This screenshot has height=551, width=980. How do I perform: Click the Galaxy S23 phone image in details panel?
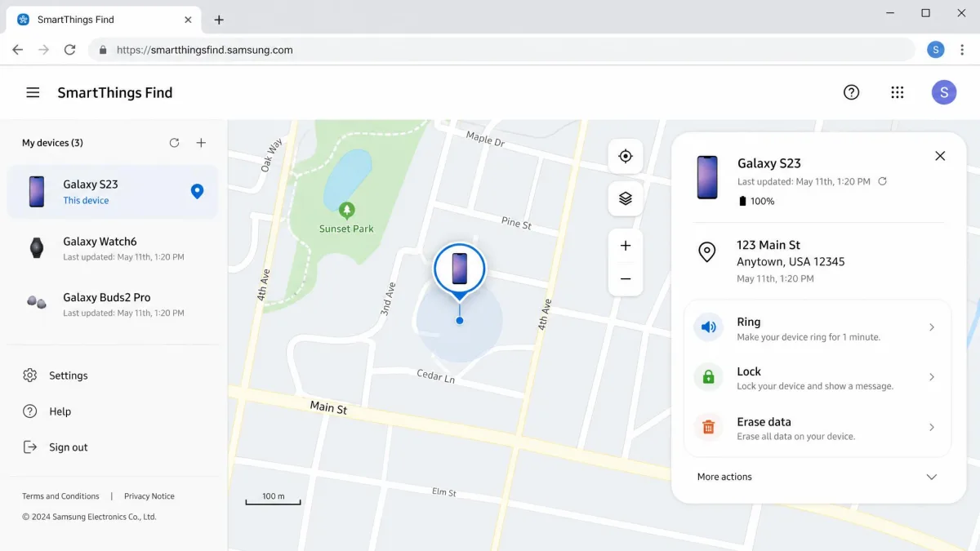[707, 178]
